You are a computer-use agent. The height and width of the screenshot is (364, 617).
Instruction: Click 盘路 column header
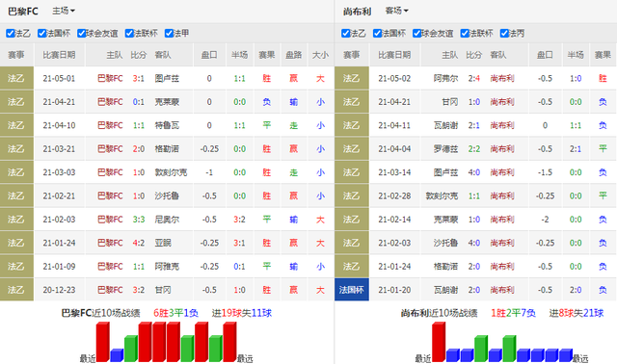pos(293,55)
